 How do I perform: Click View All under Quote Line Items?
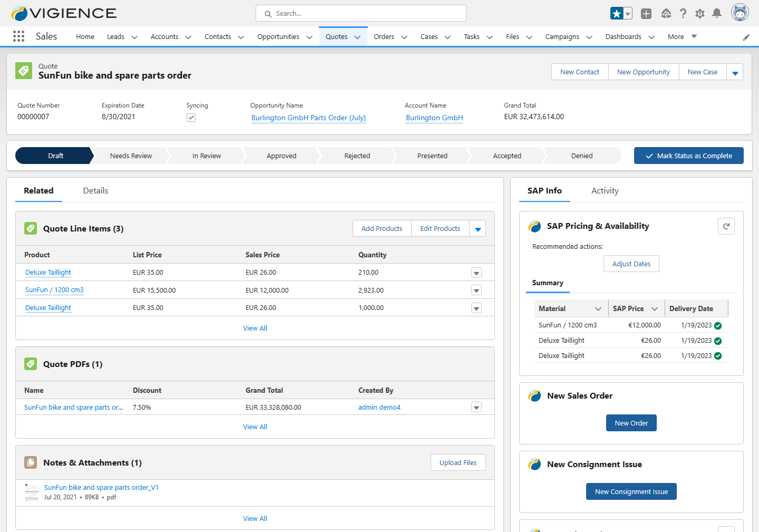click(255, 328)
